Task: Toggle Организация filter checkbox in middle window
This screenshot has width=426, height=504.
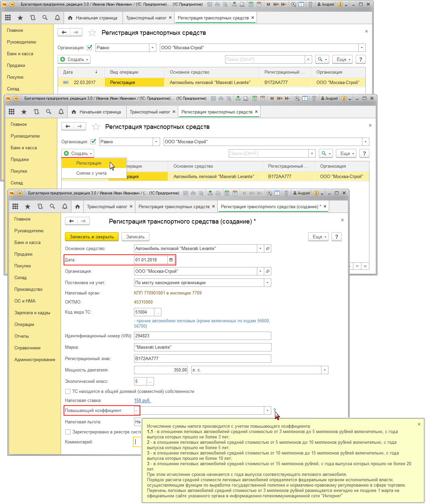Action: click(x=93, y=142)
